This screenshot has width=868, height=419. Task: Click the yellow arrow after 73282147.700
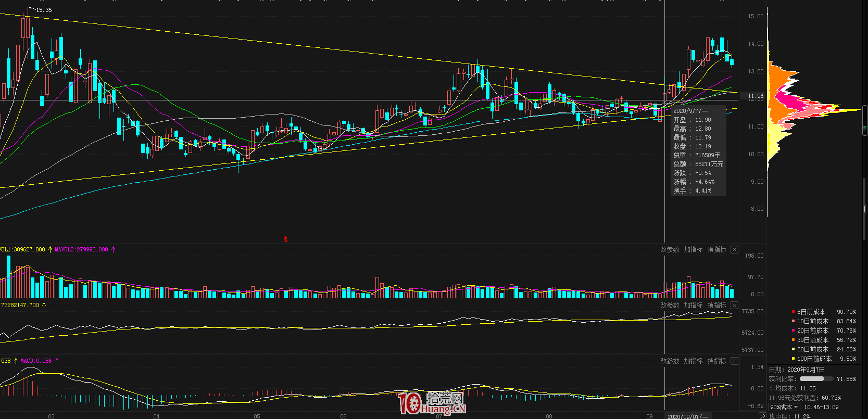click(x=44, y=305)
